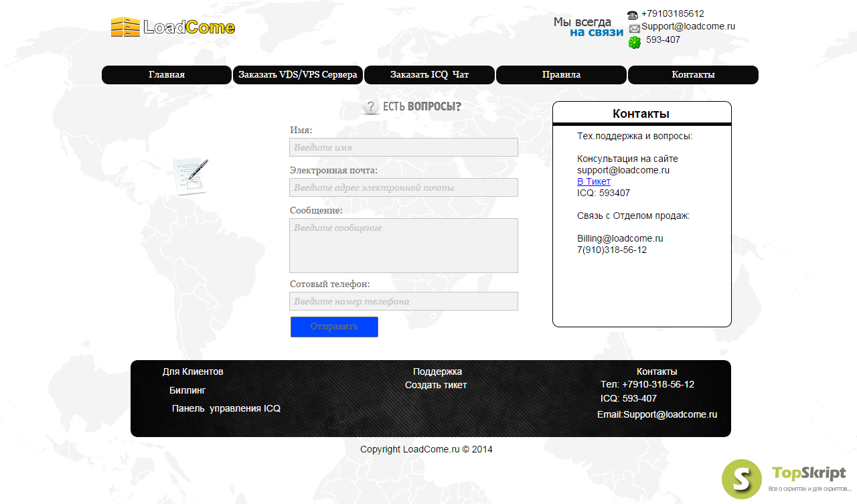857x504 pixels.
Task: Click support@loadcome.ru in the Контакты panel
Action: [623, 170]
